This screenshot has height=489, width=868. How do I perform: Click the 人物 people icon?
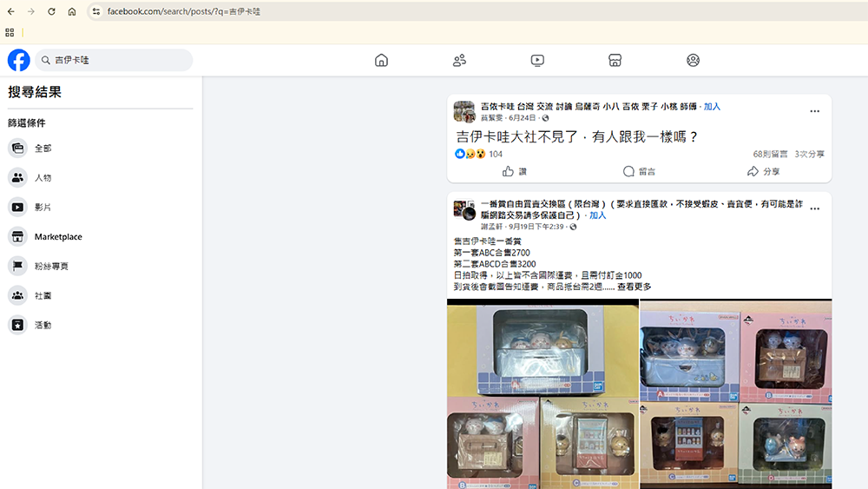pos(17,177)
